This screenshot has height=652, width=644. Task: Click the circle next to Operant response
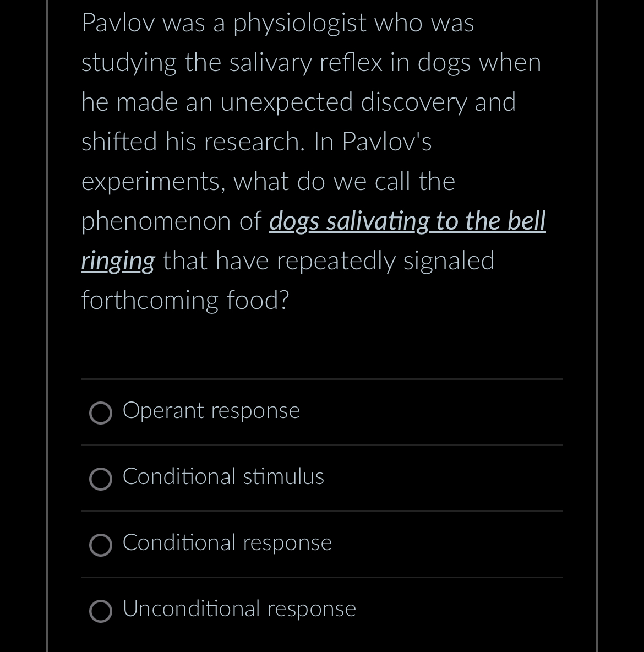click(101, 413)
